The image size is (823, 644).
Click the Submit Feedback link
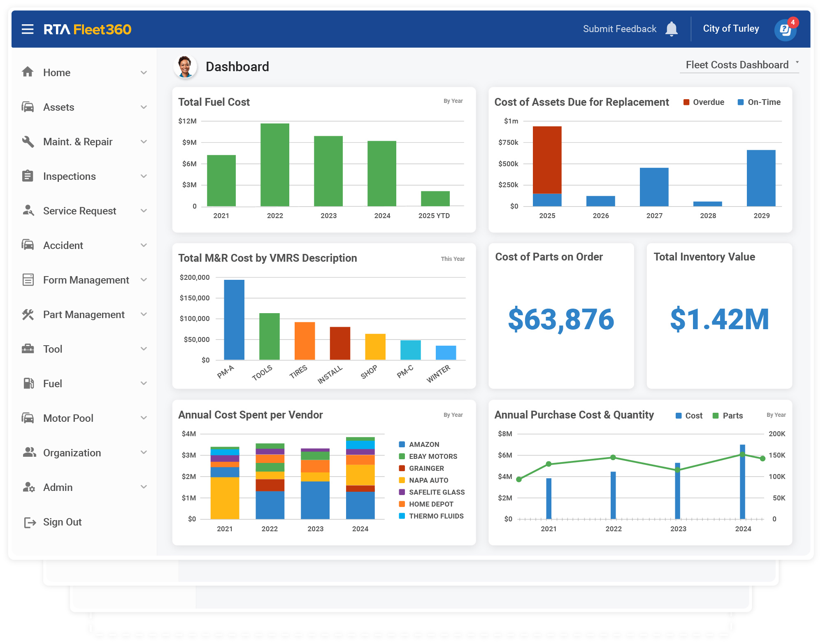coord(619,29)
